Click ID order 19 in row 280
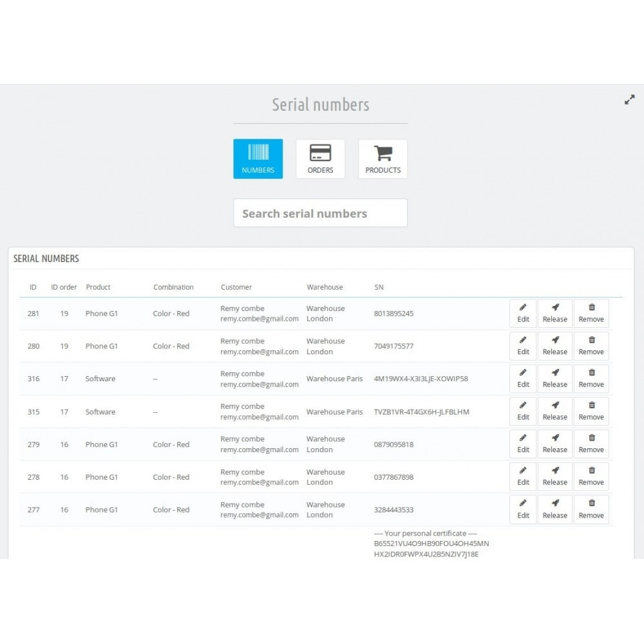The image size is (644, 644). 64,346
